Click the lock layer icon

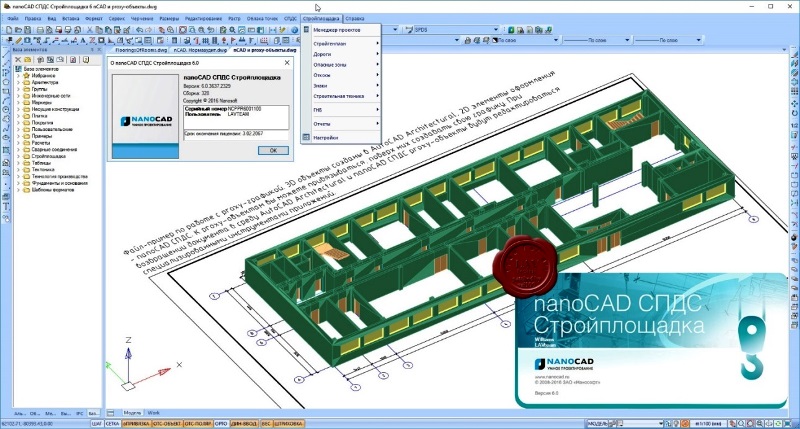[467, 40]
